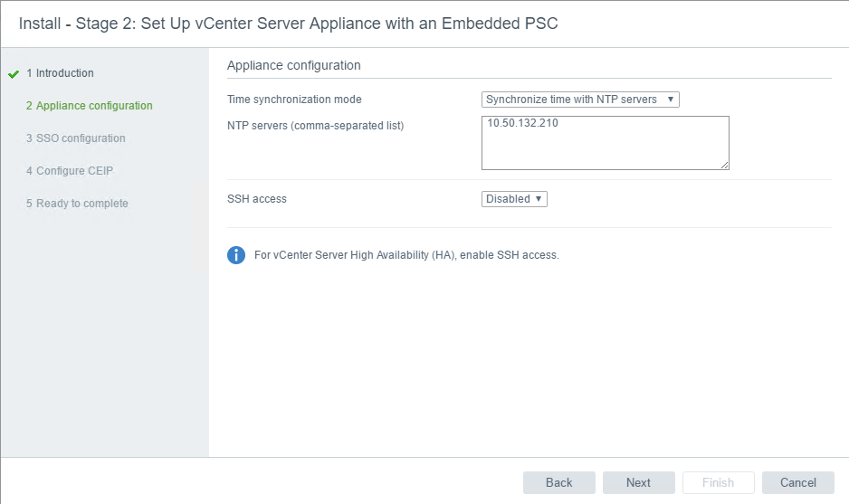
Task: Select step 2 Appliance configuration
Action: pos(90,106)
